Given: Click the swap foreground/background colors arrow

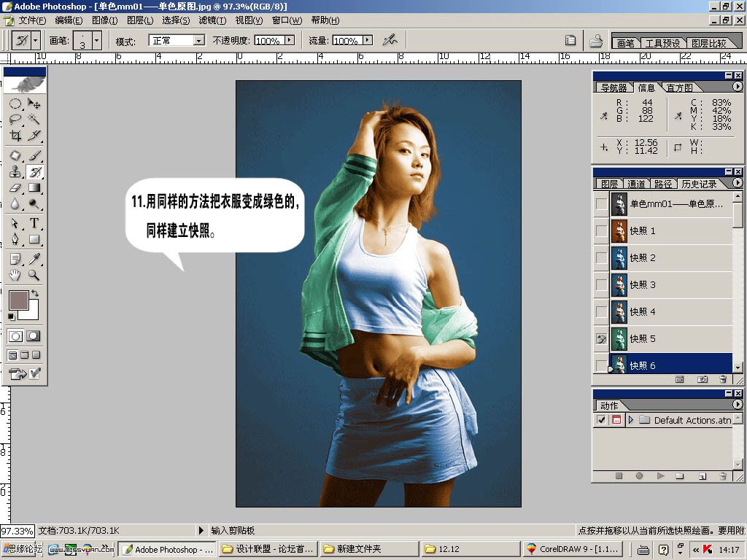Looking at the screenshot, I should point(35,293).
